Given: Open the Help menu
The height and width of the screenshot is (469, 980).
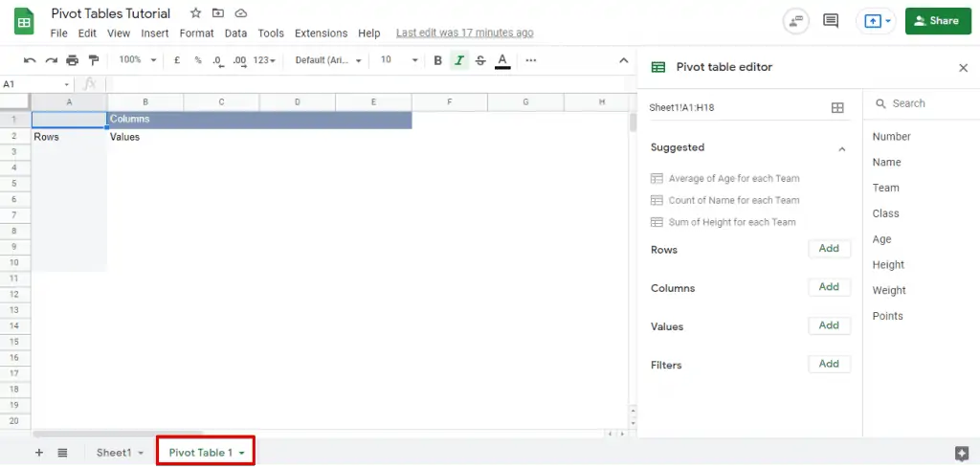Looking at the screenshot, I should [368, 33].
